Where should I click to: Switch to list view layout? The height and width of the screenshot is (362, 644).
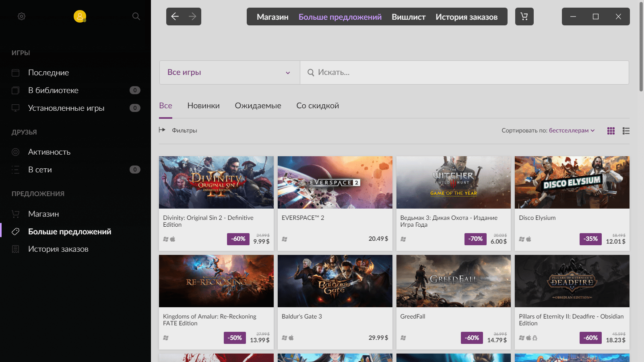[626, 131]
